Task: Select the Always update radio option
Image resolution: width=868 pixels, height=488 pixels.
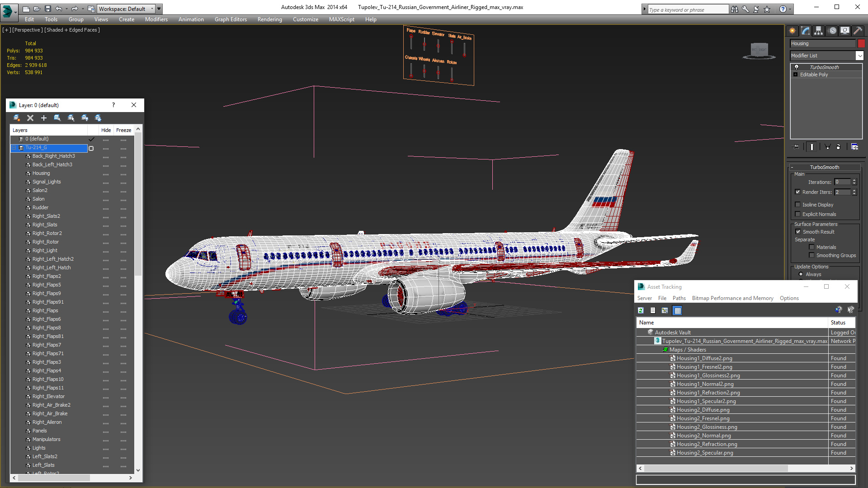Action: tap(801, 274)
